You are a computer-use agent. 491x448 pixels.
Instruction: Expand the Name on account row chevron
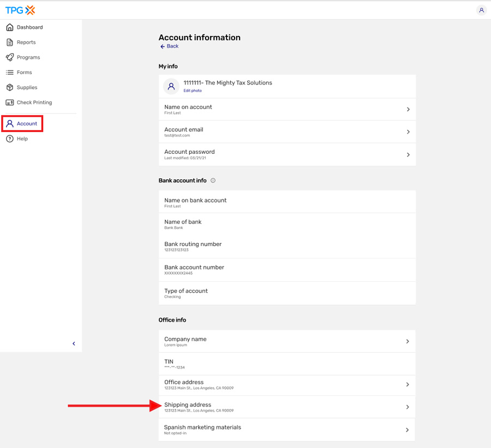408,109
